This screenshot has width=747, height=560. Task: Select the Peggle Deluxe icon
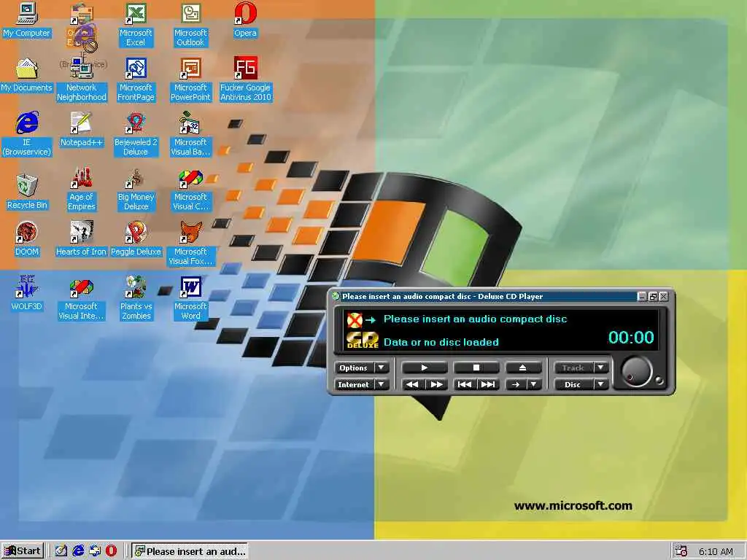(136, 238)
